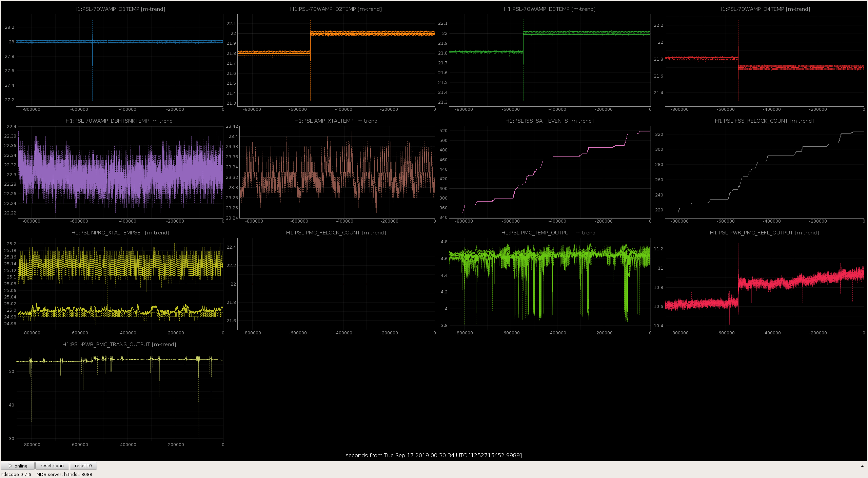868x478 pixels.
Task: Click the 520 tick on the ISS_SAT_EVENTS axis
Action: (x=443, y=131)
